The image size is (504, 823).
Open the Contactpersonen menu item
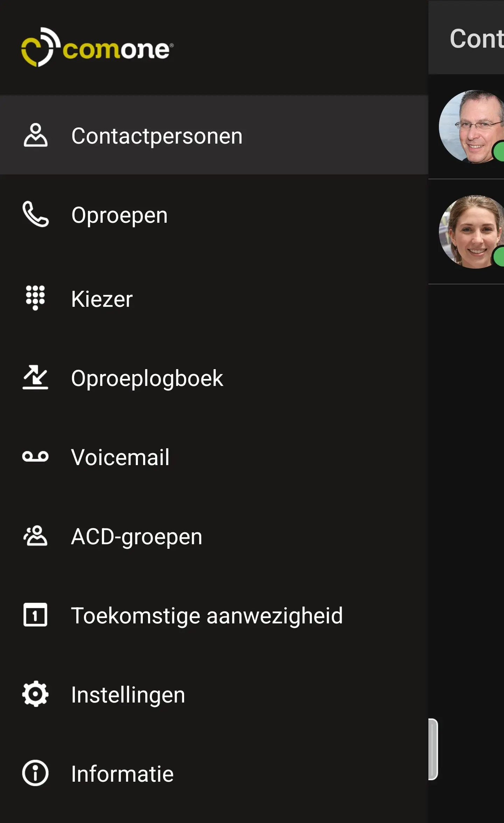[x=157, y=136]
